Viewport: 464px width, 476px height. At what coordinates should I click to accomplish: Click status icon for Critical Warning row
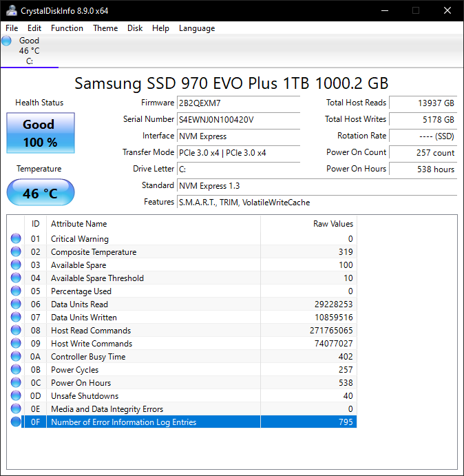[16, 238]
